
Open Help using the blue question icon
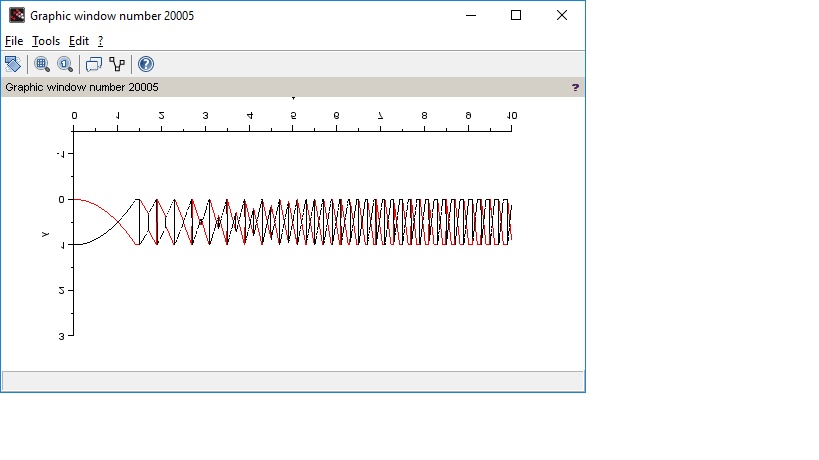pos(146,64)
